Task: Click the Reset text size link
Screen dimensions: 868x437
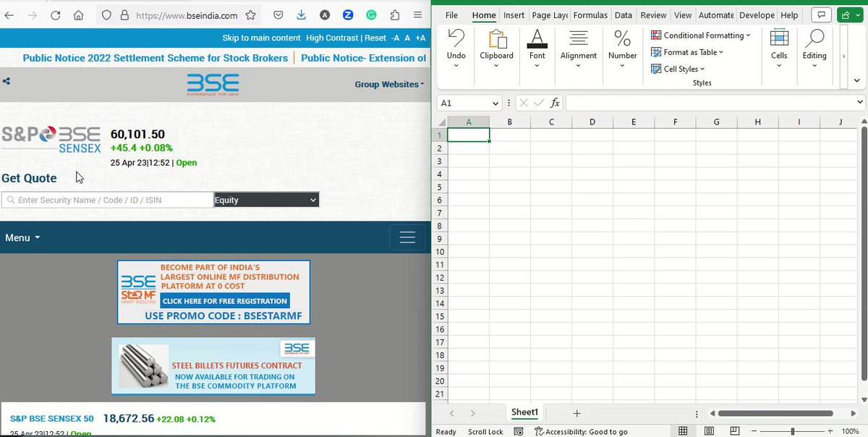Action: [375, 38]
